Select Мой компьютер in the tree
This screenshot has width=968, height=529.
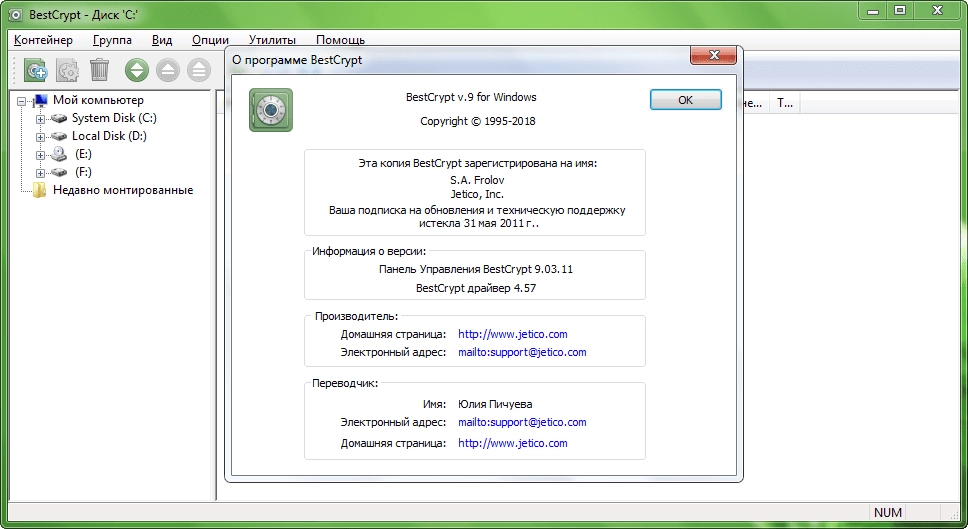[x=98, y=100]
